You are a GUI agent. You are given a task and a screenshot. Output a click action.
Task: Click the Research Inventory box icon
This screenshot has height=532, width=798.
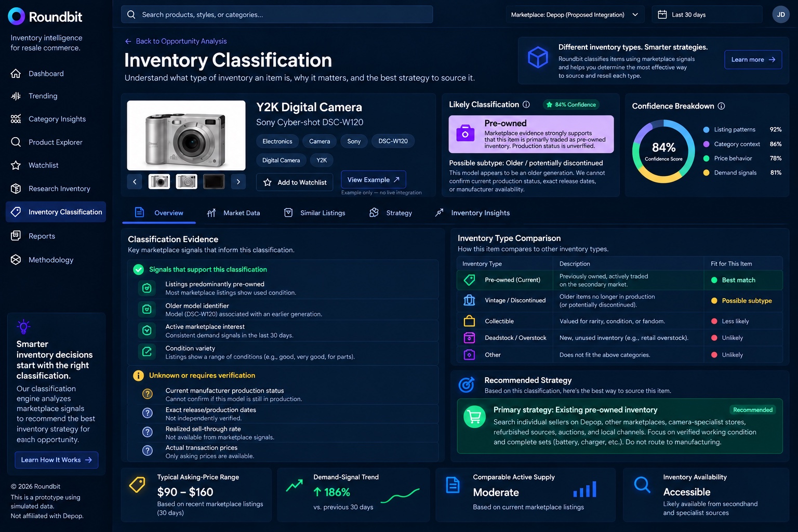(x=16, y=189)
